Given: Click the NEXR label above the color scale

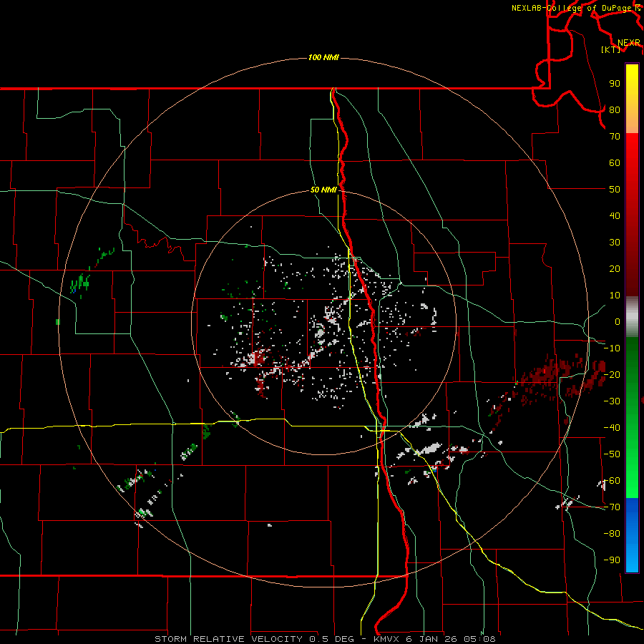Looking at the screenshot, I should (x=629, y=43).
